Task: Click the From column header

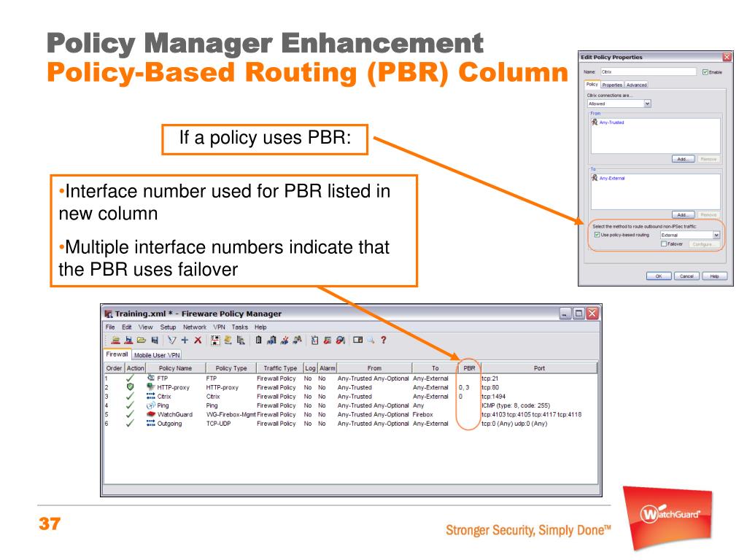Action: click(374, 368)
